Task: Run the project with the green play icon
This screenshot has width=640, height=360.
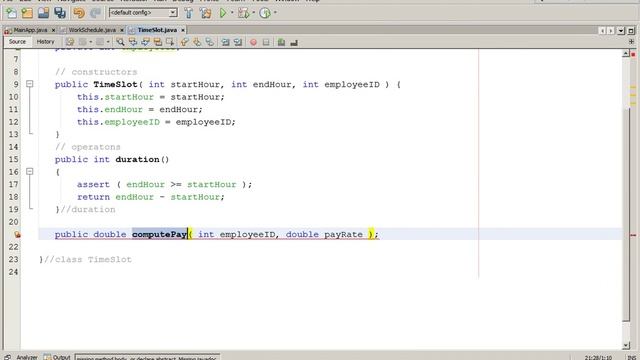Action: [x=223, y=13]
